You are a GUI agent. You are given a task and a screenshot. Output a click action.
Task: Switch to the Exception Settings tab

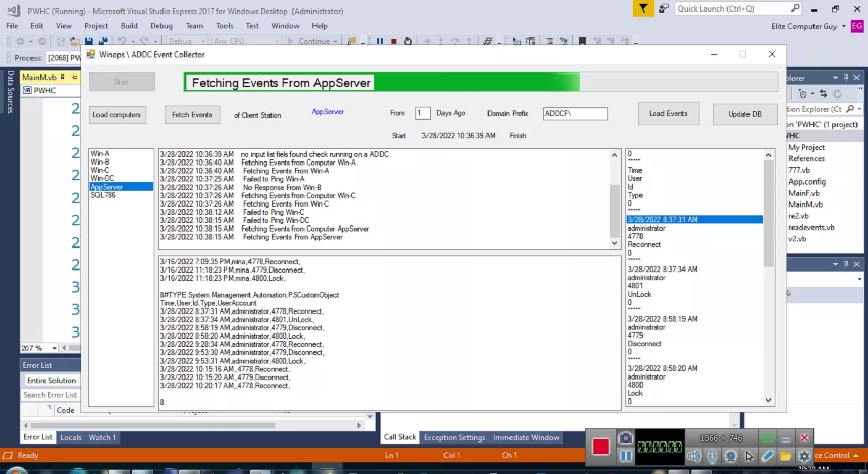point(454,438)
